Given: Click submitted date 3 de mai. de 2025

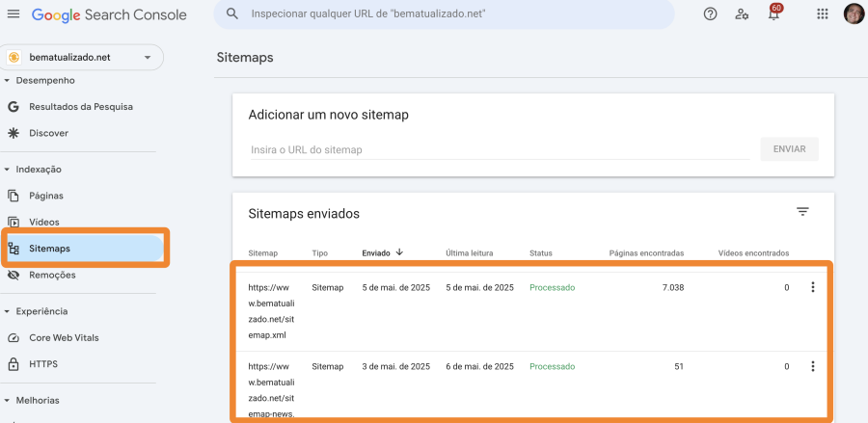Looking at the screenshot, I should tap(395, 366).
